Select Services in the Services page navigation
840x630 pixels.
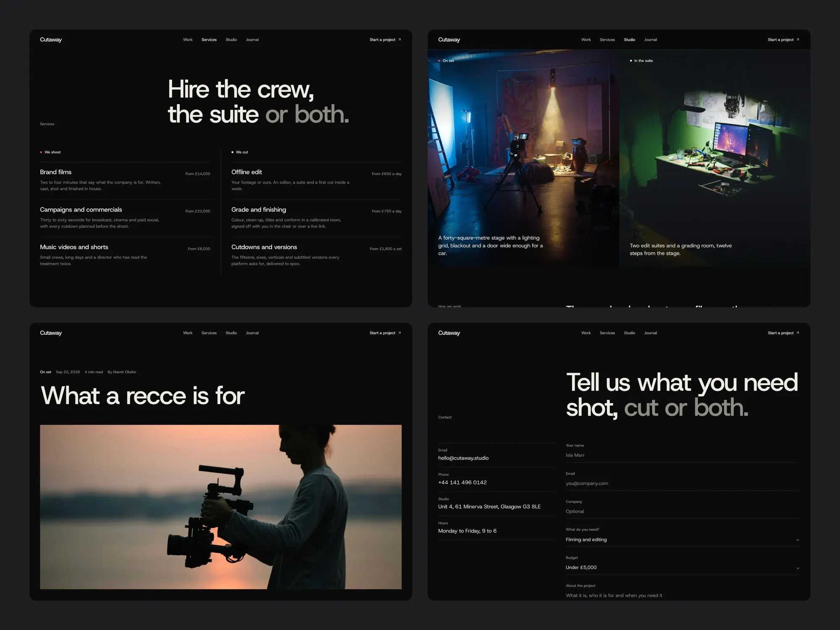pyautogui.click(x=209, y=39)
